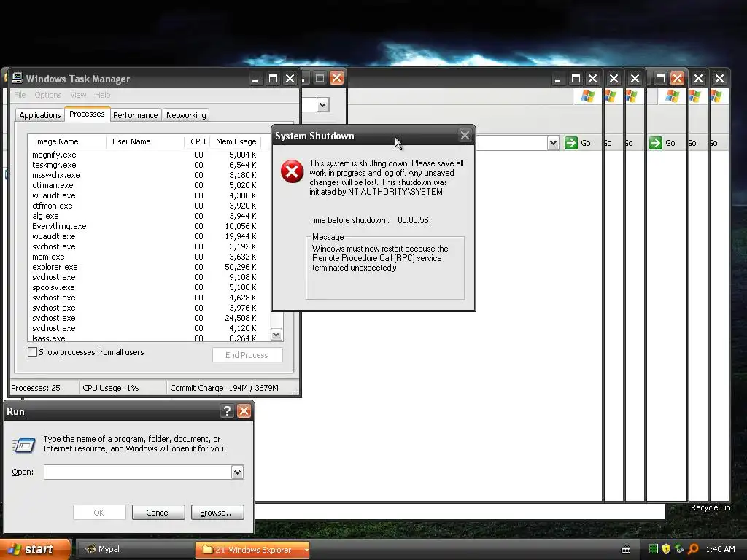The width and height of the screenshot is (747, 560).
Task: Go to the Networking tab
Action: (186, 115)
